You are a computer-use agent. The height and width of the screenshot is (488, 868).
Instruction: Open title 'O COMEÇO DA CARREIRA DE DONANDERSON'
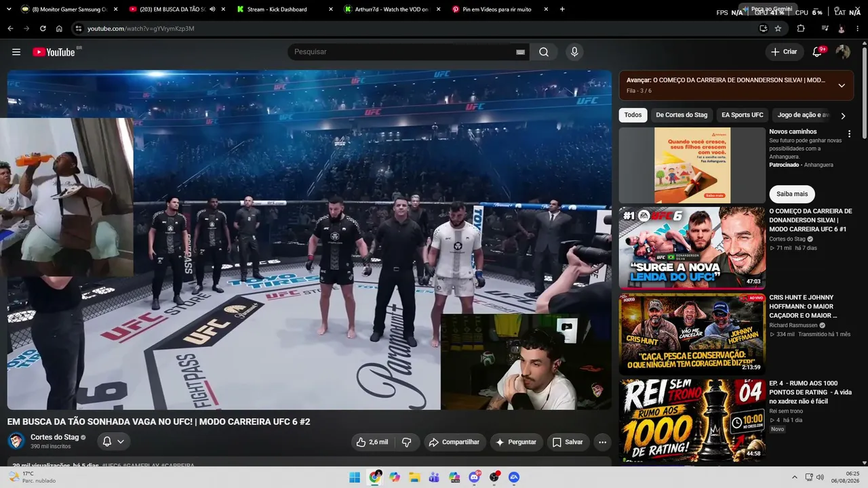[x=810, y=220]
